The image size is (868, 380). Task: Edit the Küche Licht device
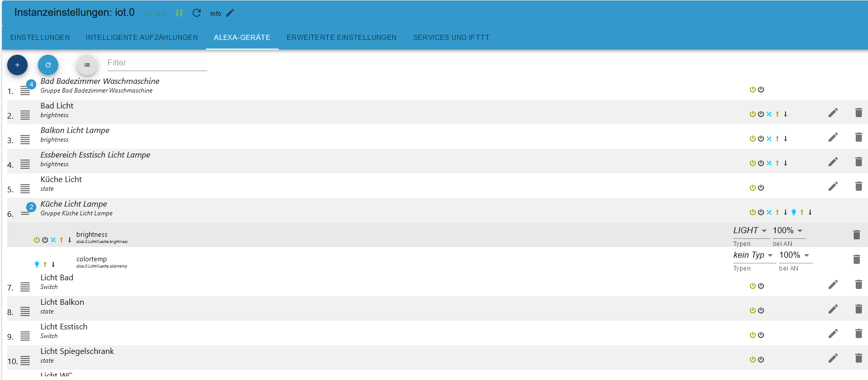coord(833,186)
